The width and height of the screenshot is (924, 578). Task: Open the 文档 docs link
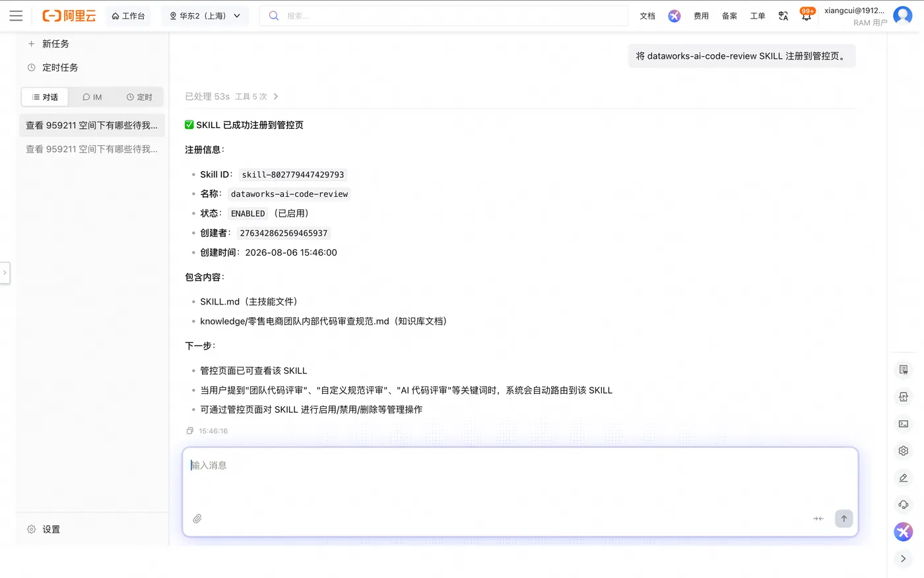[647, 16]
